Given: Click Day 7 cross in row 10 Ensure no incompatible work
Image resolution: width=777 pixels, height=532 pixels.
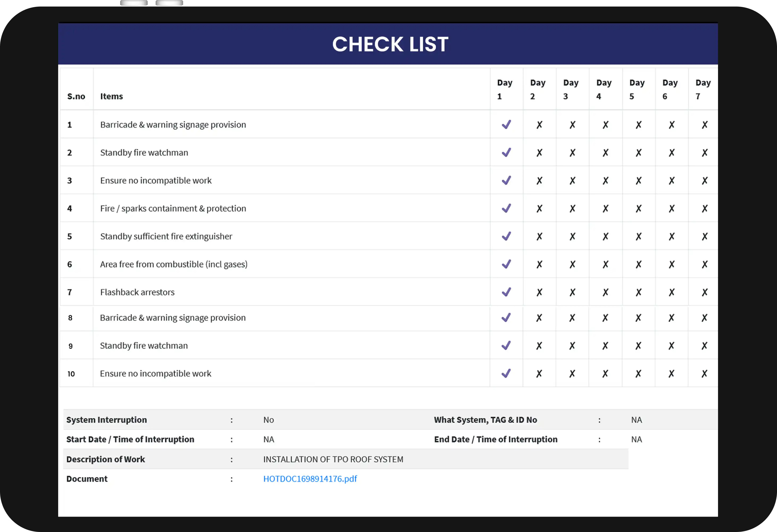Looking at the screenshot, I should pyautogui.click(x=704, y=373).
